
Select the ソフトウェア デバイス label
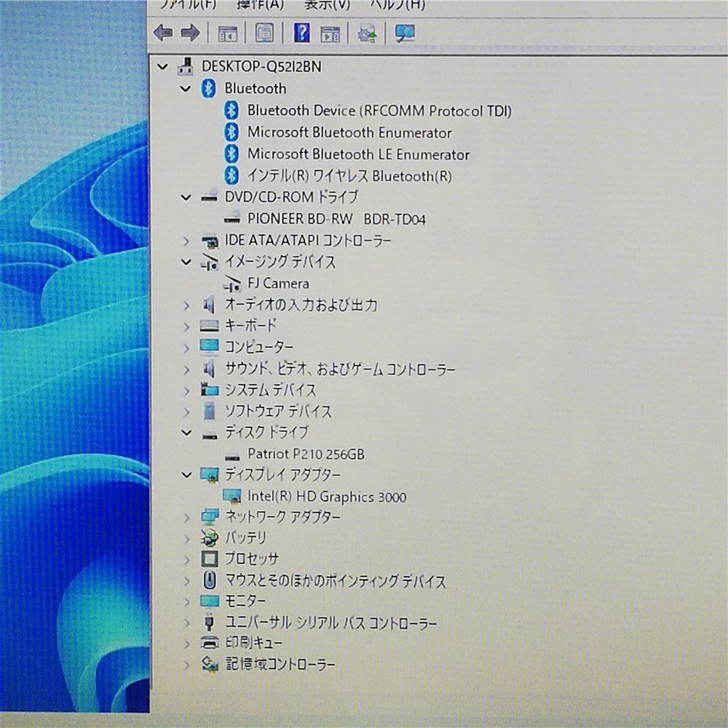(x=279, y=411)
